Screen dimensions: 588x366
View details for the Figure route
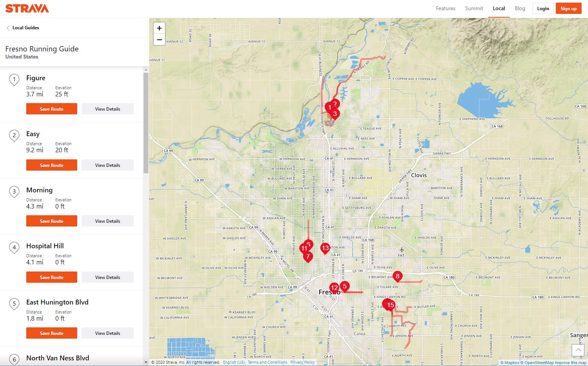[108, 109]
